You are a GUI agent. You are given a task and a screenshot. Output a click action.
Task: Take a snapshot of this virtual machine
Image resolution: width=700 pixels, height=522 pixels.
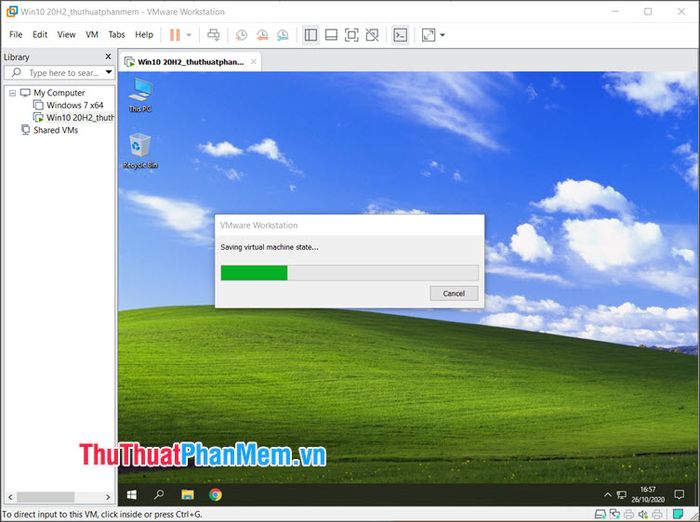(x=241, y=35)
